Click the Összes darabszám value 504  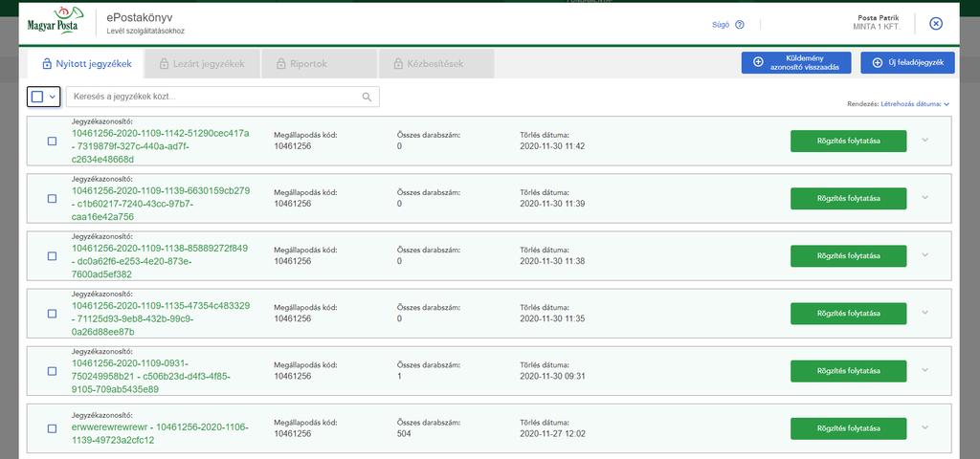click(404, 433)
